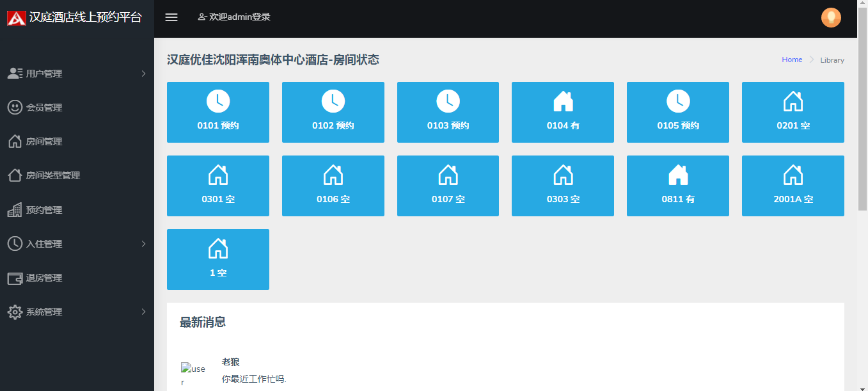868x391 pixels.
Task: Select the 0303 空 room label
Action: pos(563,199)
